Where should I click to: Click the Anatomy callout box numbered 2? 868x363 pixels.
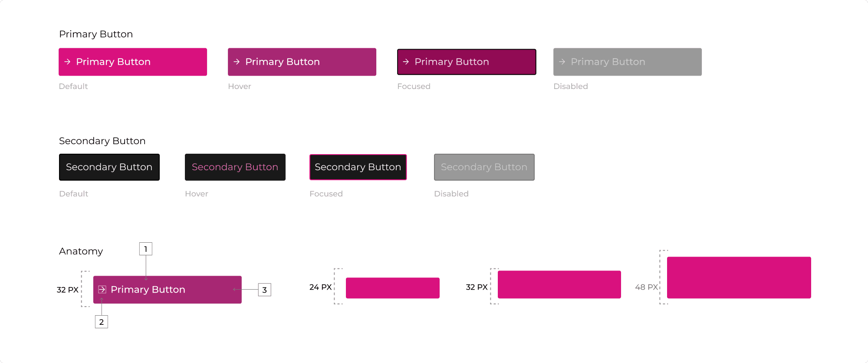pos(102,322)
